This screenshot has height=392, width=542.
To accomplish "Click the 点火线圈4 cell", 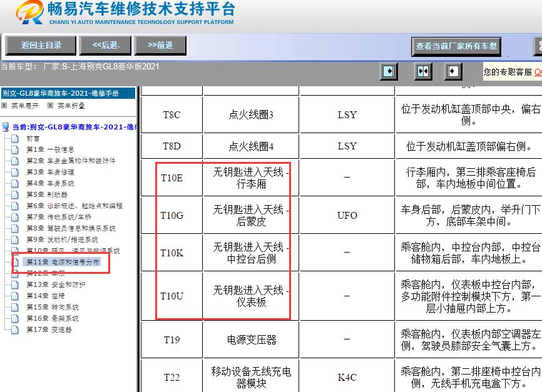I will [x=252, y=146].
